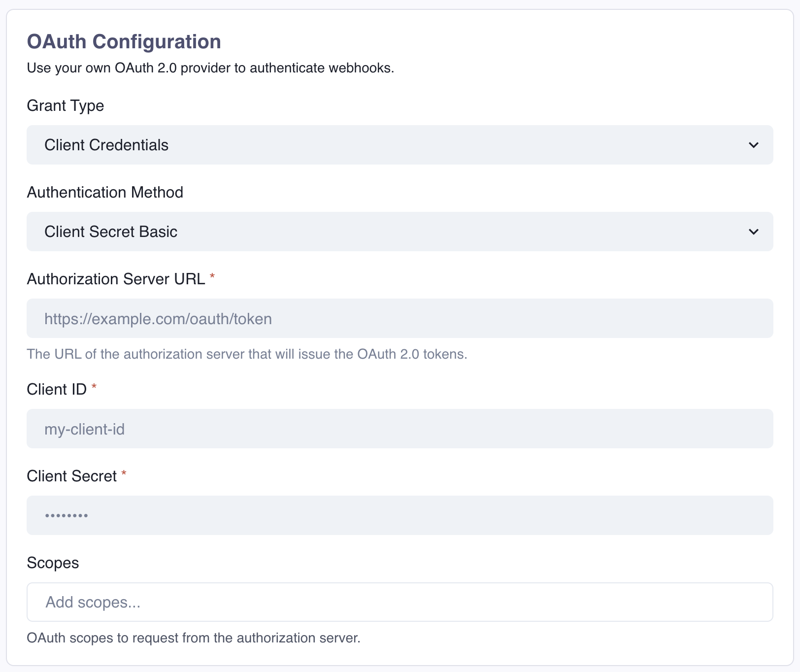Click the webhooks authentication description text
This screenshot has width=800, height=672.
click(211, 68)
